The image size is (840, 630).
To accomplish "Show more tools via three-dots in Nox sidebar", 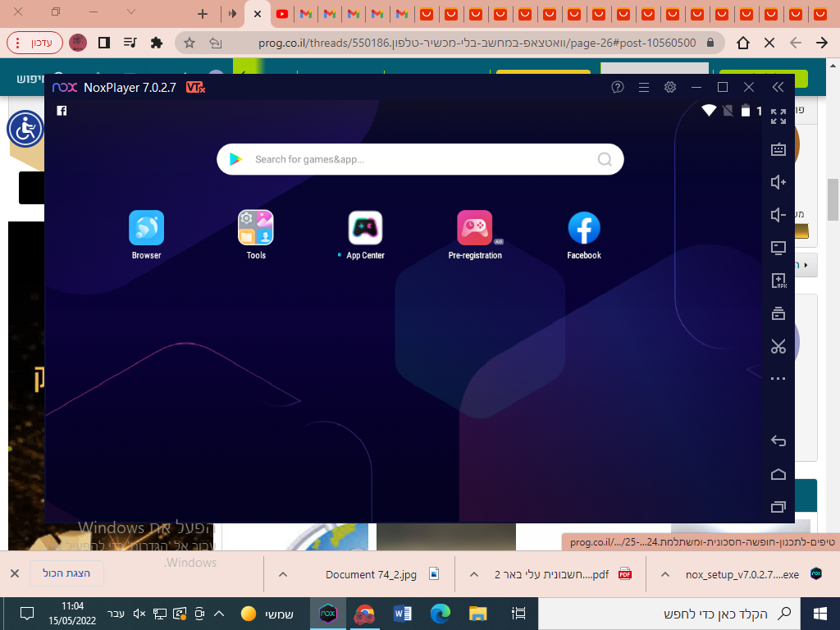I will [x=778, y=379].
